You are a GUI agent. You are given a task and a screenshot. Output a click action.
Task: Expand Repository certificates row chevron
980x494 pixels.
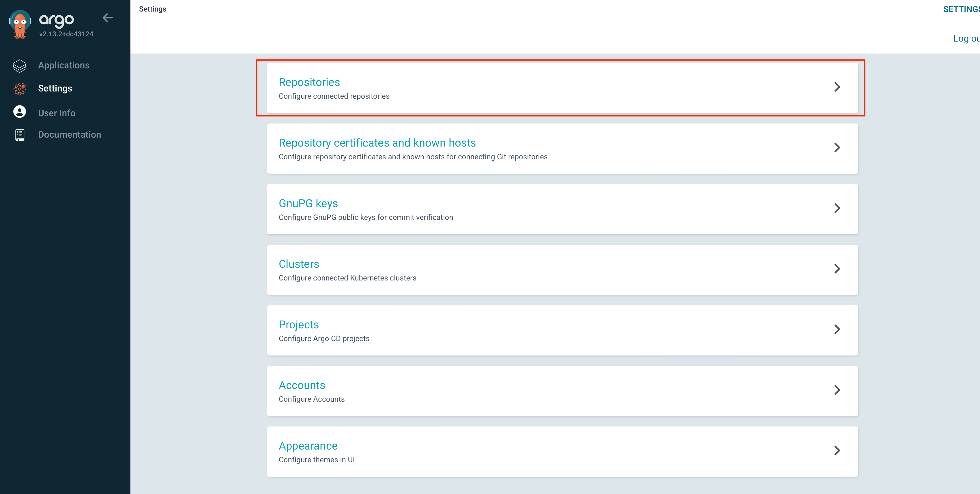tap(837, 147)
